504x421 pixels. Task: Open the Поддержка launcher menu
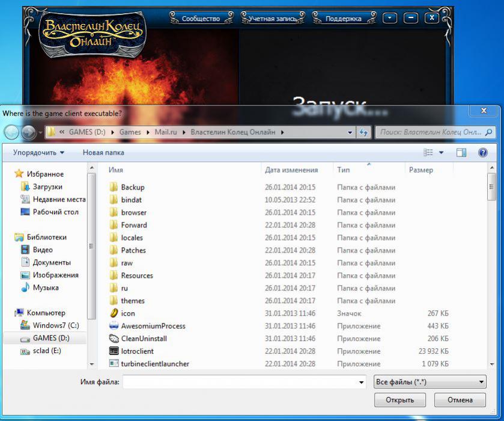click(x=343, y=19)
